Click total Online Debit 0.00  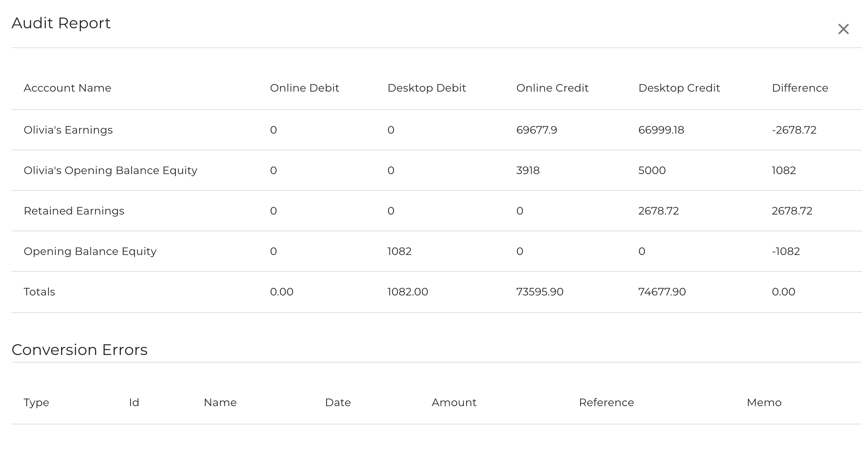(281, 292)
